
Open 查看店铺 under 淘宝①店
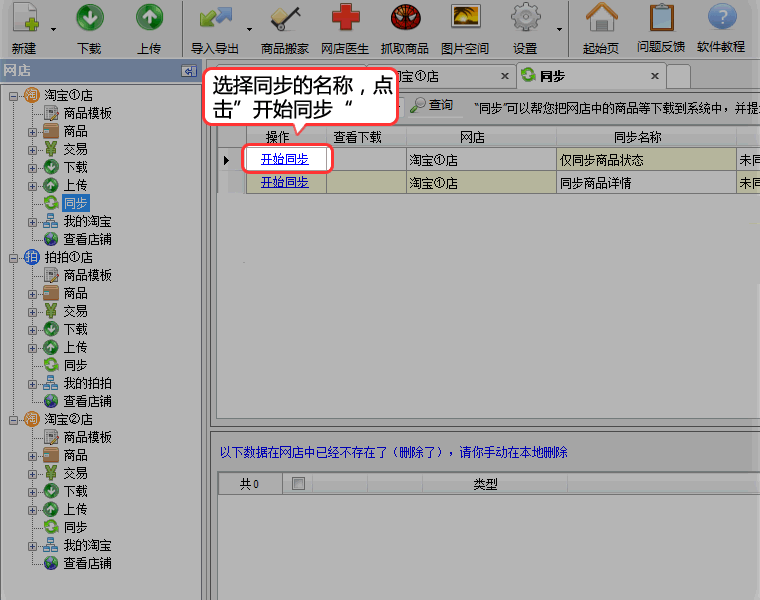click(88, 239)
